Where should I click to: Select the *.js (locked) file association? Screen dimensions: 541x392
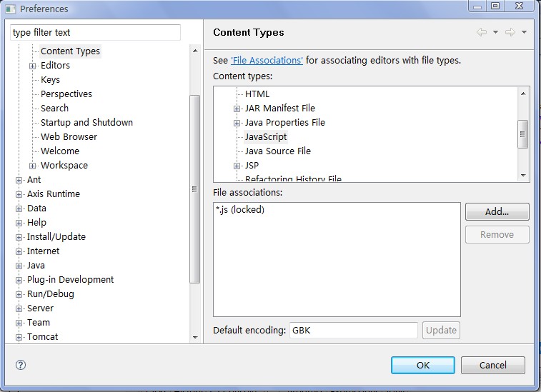point(240,209)
